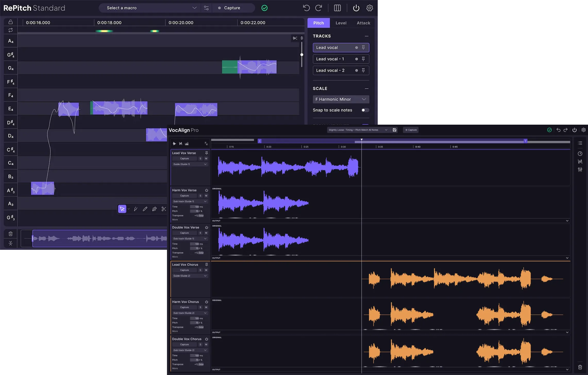Select the Lead vocal track
The width and height of the screenshot is (588, 375).
(x=341, y=48)
